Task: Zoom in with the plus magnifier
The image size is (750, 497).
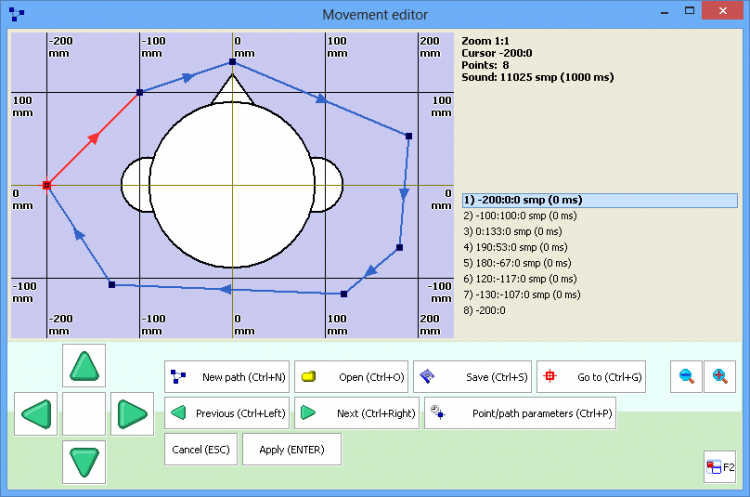Action: [720, 376]
